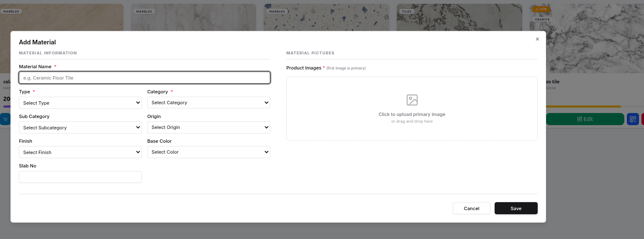Click the Cancel button
The width and height of the screenshot is (644, 239).
(471, 208)
